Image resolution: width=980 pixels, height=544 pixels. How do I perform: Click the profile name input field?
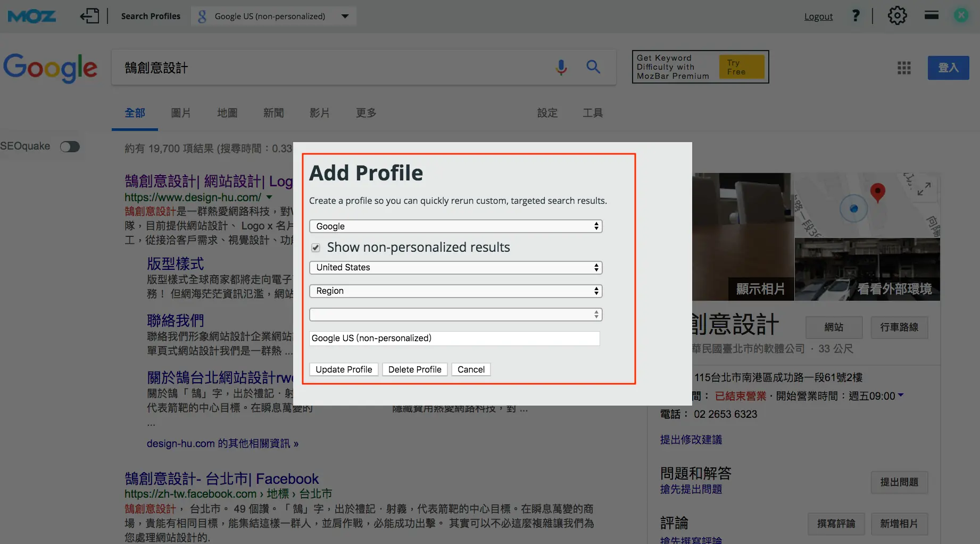pos(454,338)
